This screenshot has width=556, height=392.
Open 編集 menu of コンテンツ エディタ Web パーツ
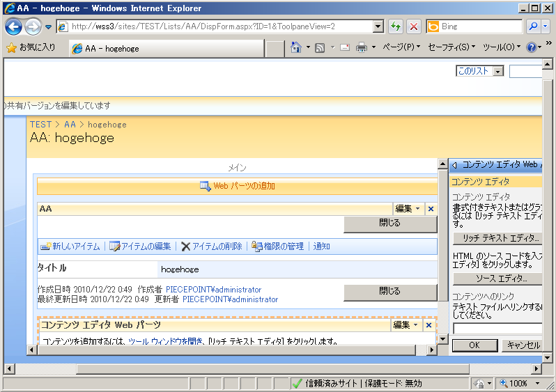[x=406, y=325]
